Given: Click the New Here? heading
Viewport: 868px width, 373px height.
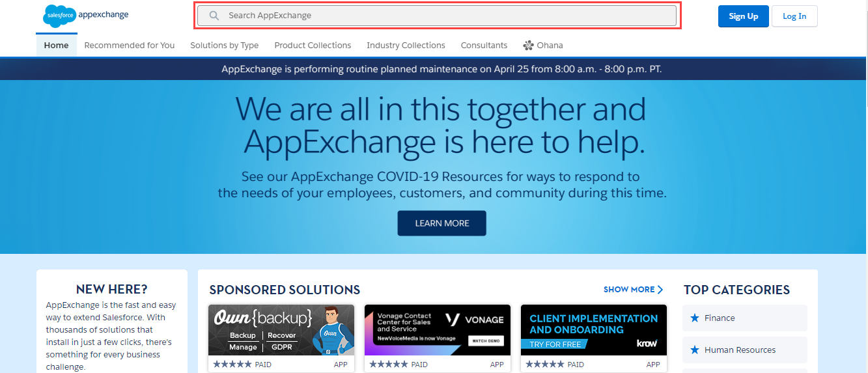Looking at the screenshot, I should click(x=111, y=289).
